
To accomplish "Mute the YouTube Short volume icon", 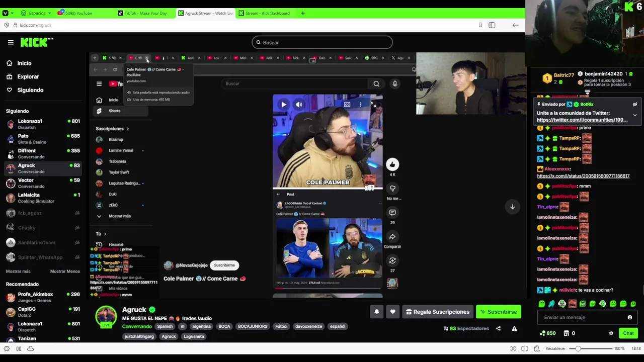I will (299, 105).
